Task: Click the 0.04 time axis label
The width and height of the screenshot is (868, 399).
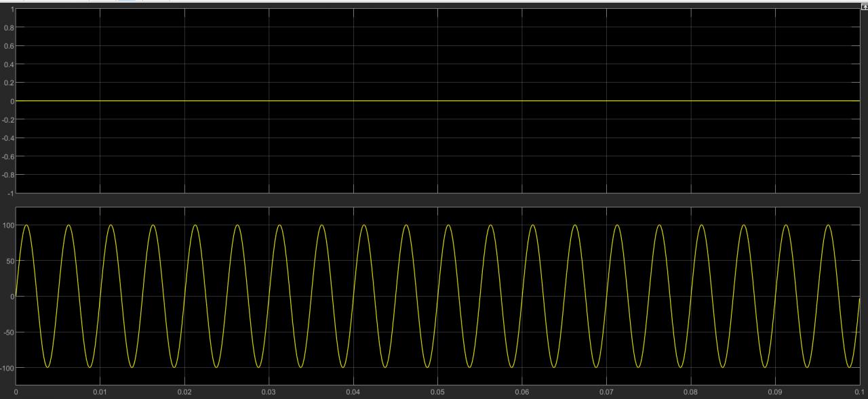Action: 353,392
